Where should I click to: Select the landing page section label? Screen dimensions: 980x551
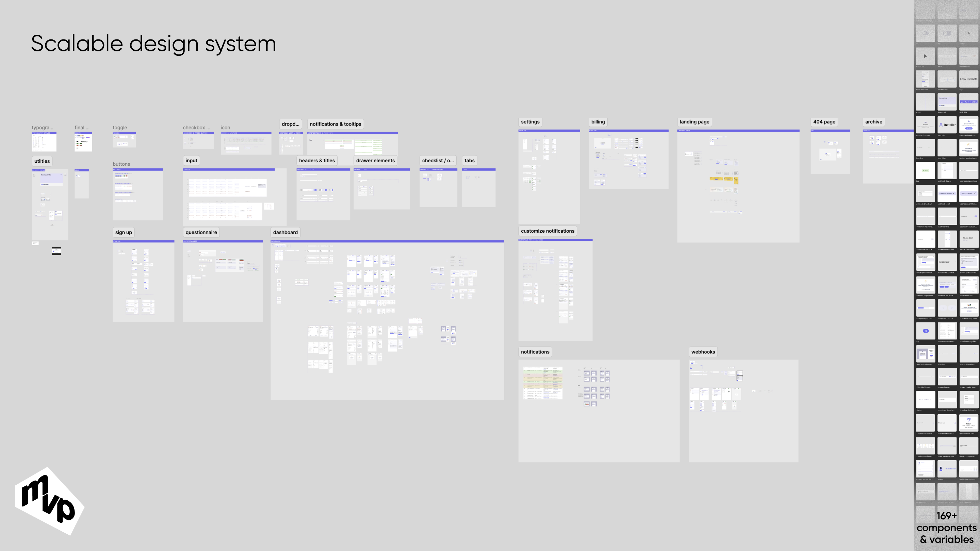pyautogui.click(x=694, y=122)
